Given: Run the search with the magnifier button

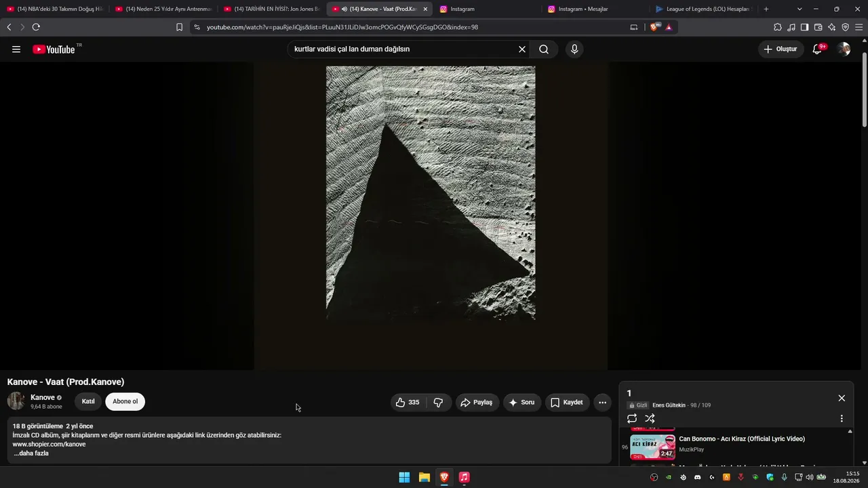Looking at the screenshot, I should 544,49.
